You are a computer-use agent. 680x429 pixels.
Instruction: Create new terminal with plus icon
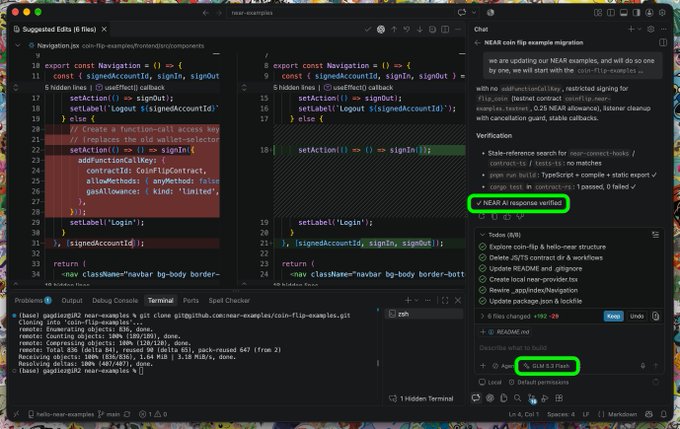408,300
